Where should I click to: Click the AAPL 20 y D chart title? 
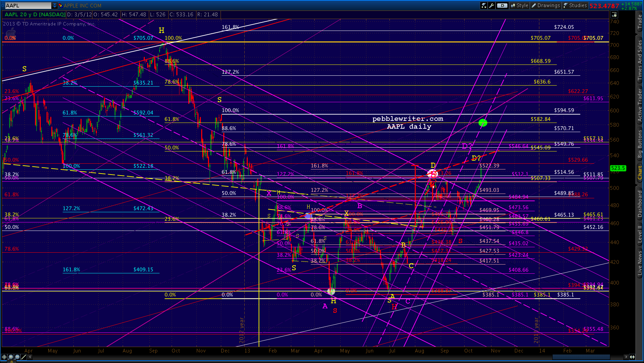tap(35, 15)
